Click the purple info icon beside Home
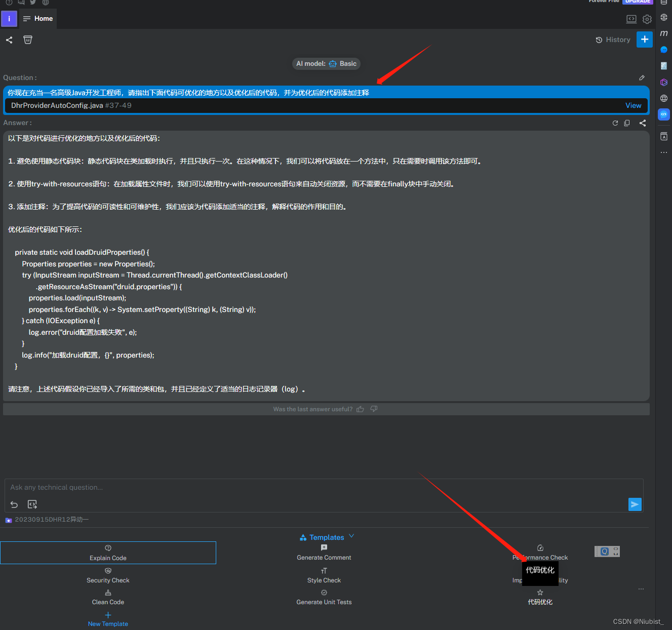 9,19
